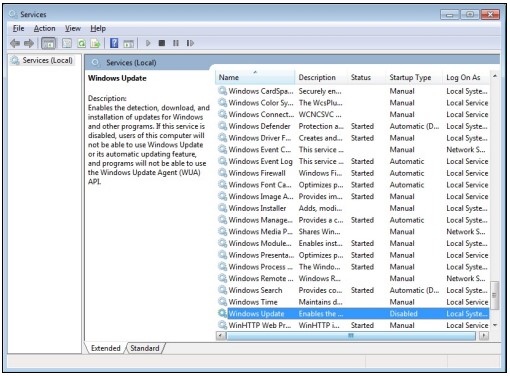Screen dimensions: 510x376
Task: Select the Windows Presenta... row
Action: pyautogui.click(x=353, y=255)
